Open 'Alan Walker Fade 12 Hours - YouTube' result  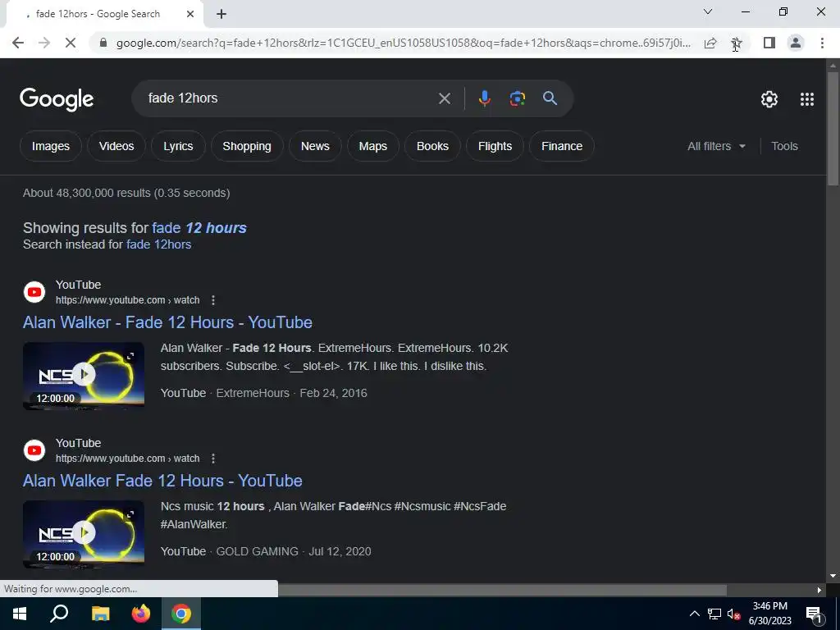(162, 481)
